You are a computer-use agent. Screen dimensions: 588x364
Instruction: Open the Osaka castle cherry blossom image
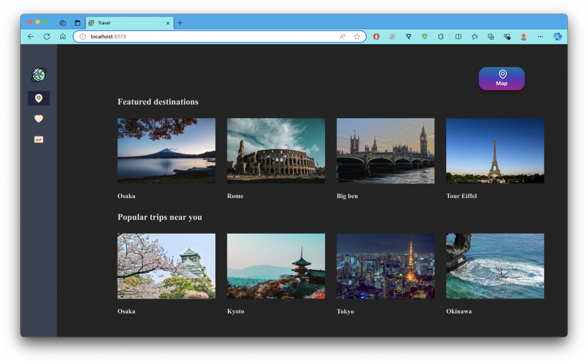click(167, 266)
